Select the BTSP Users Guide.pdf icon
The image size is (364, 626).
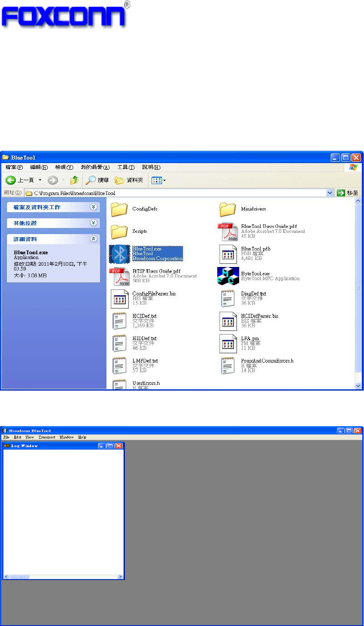(119, 276)
